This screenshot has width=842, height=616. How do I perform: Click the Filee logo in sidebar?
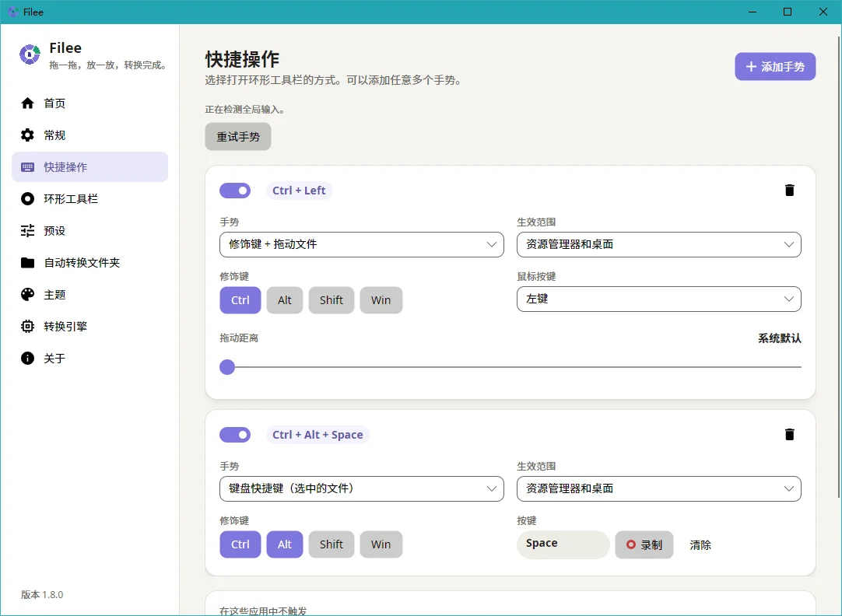tap(30, 54)
